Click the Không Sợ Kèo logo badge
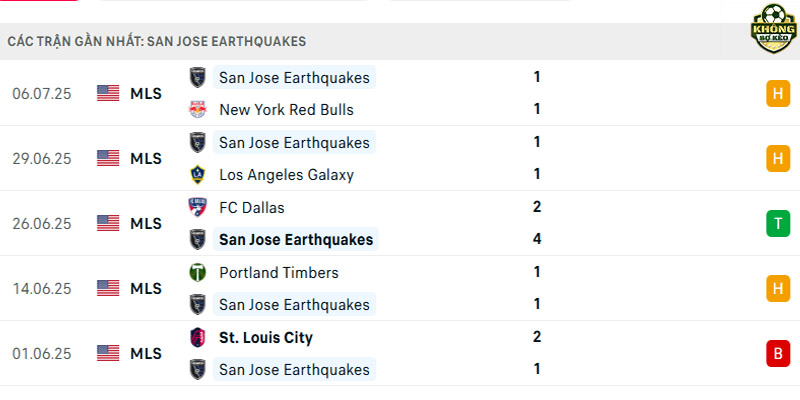 point(774,29)
